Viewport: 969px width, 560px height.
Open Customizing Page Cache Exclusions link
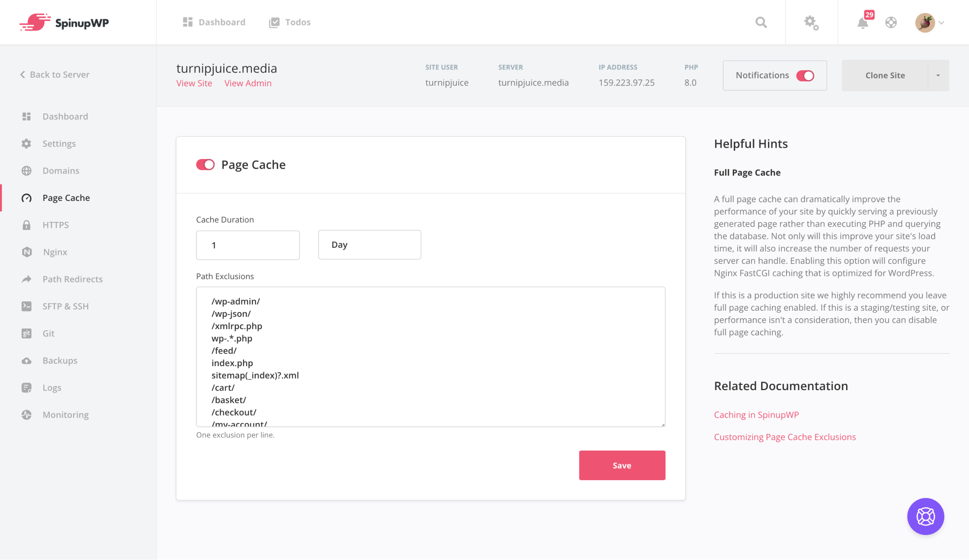tap(785, 437)
